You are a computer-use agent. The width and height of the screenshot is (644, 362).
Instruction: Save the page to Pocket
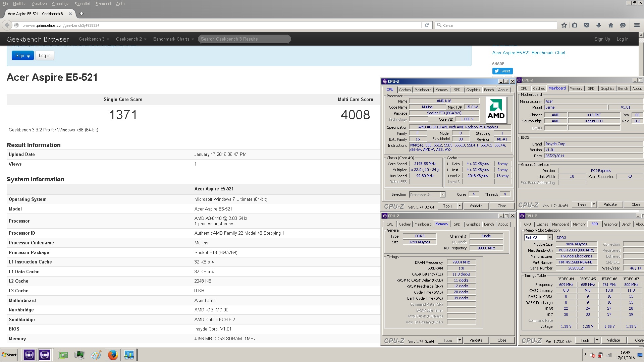point(587,25)
